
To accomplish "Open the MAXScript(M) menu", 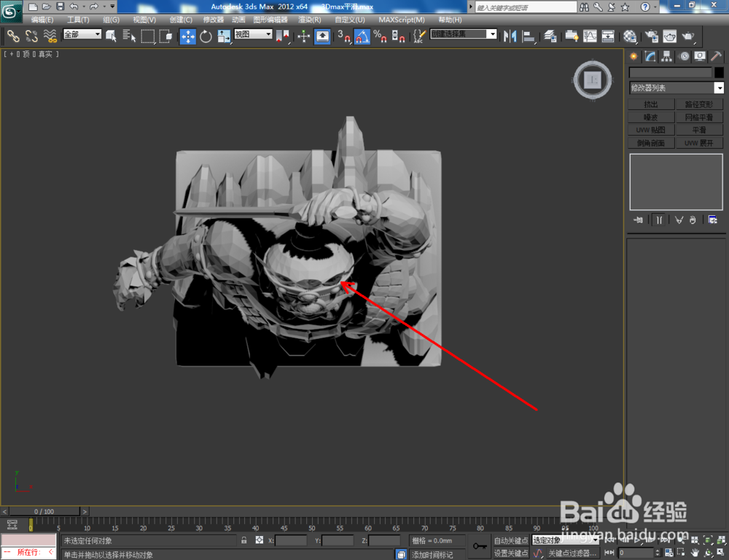I will [x=402, y=20].
